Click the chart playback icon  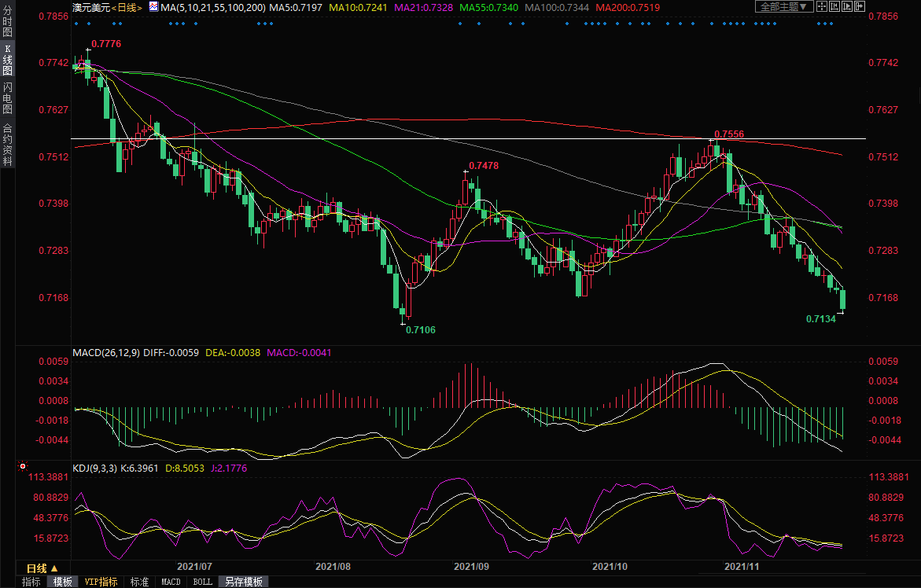point(847,6)
